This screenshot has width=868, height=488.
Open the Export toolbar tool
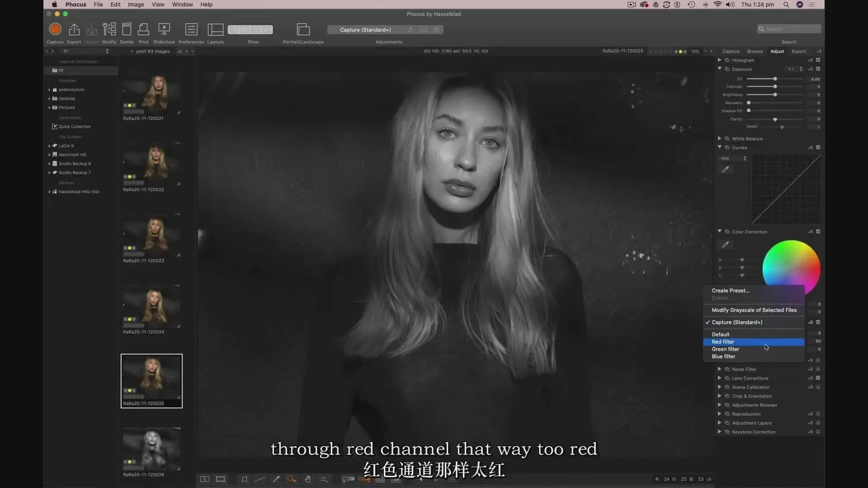point(74,29)
